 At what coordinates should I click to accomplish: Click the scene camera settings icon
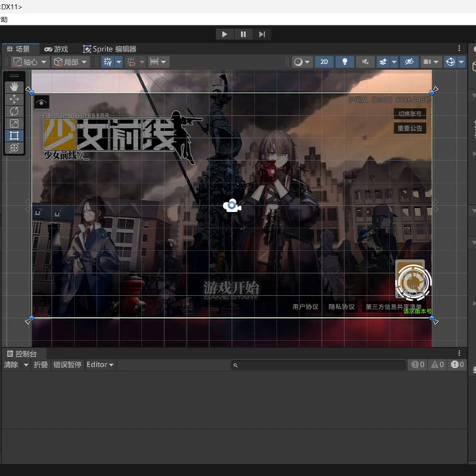[x=427, y=62]
